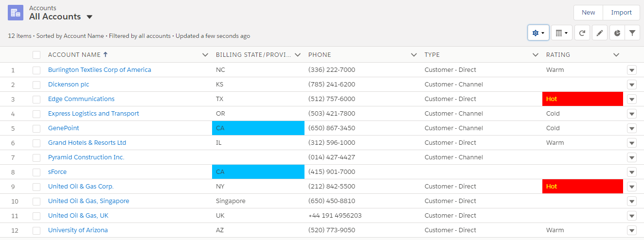Open row actions for Pyramid Construction
This screenshot has width=644, height=240.
coord(632,157)
